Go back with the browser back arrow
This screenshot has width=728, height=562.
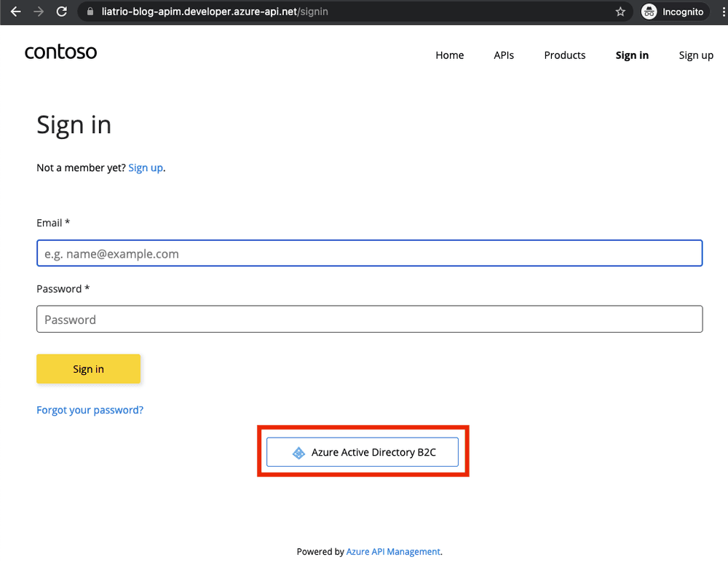16,12
